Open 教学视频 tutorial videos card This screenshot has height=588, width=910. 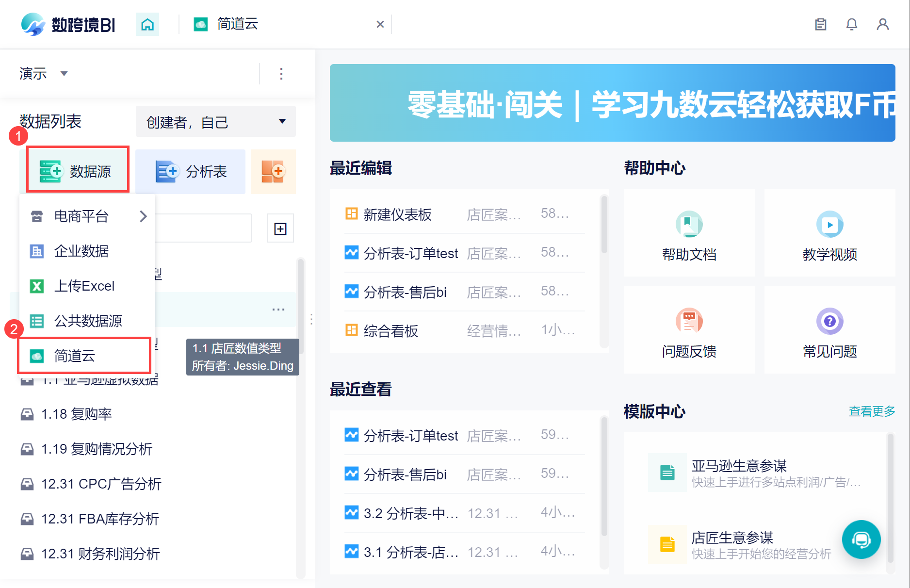(830, 233)
